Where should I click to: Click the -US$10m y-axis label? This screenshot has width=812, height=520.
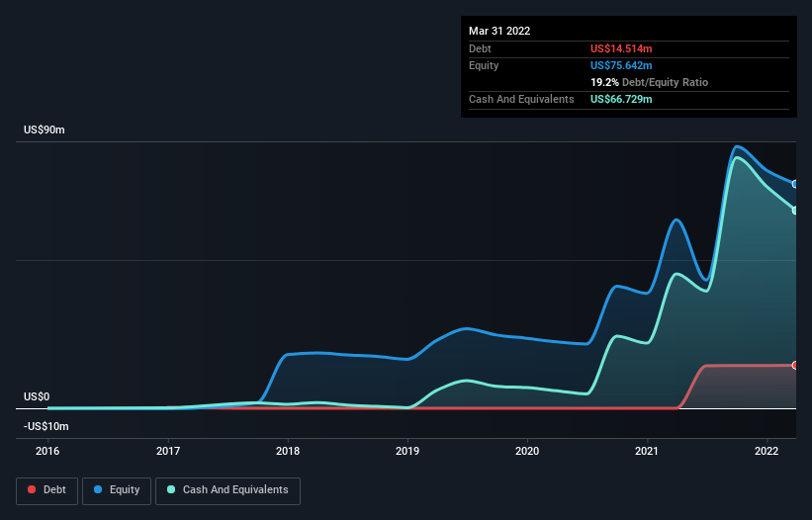click(46, 426)
